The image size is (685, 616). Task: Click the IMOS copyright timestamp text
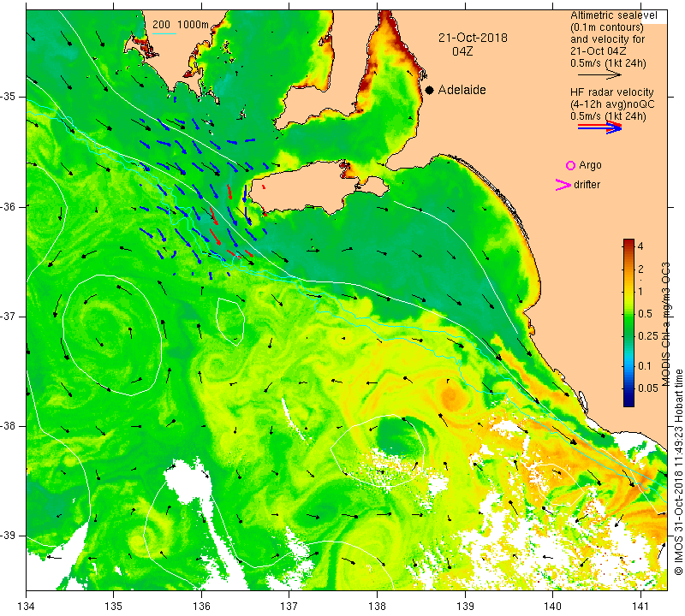click(678, 471)
